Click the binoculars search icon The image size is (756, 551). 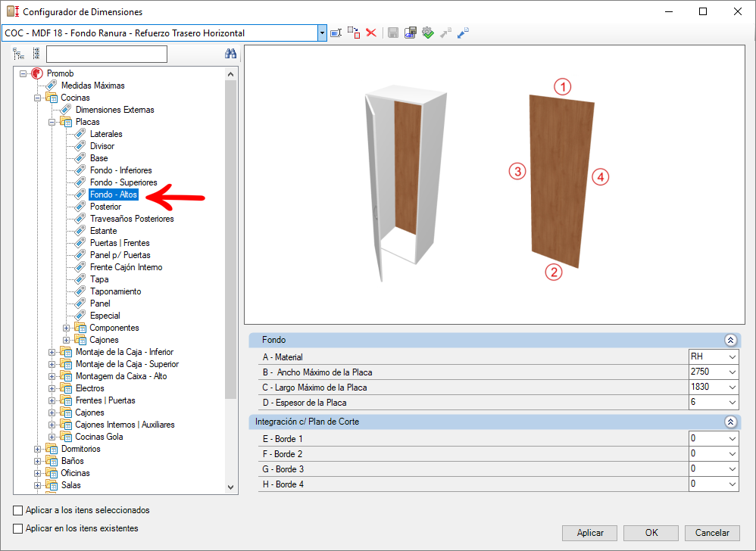pos(230,54)
